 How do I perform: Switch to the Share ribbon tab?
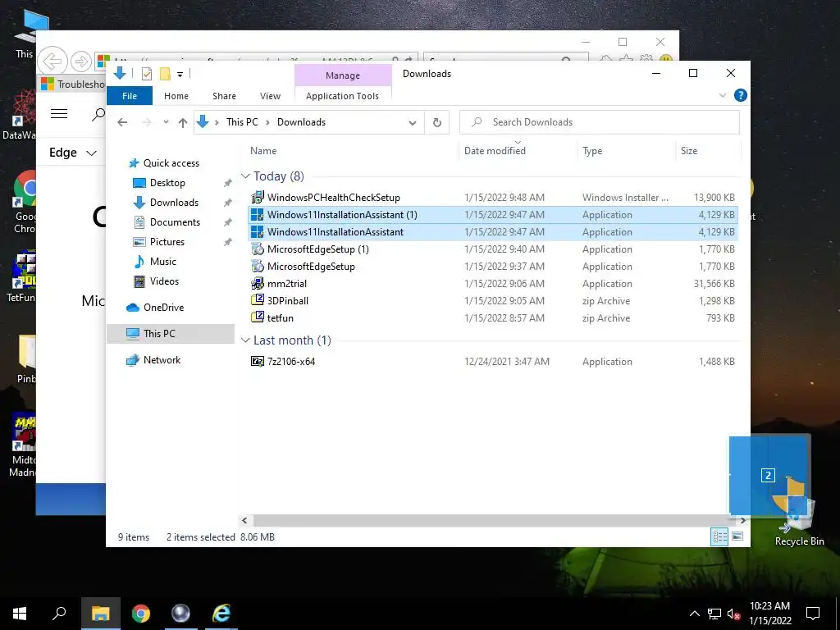(224, 96)
